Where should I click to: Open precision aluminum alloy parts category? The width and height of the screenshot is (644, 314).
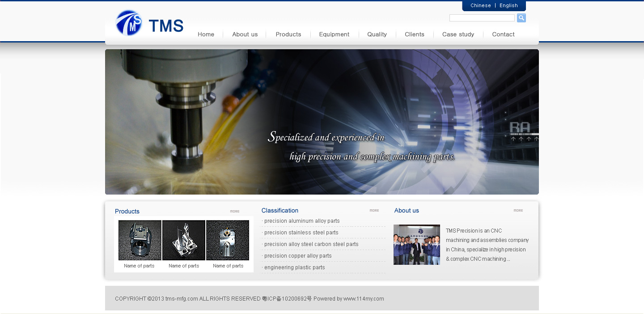tap(302, 221)
